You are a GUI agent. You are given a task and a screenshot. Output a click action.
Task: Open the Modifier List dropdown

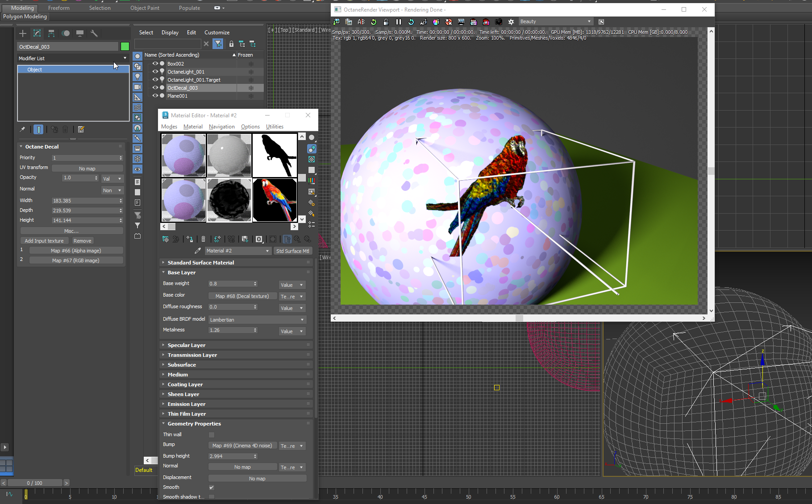pos(73,58)
